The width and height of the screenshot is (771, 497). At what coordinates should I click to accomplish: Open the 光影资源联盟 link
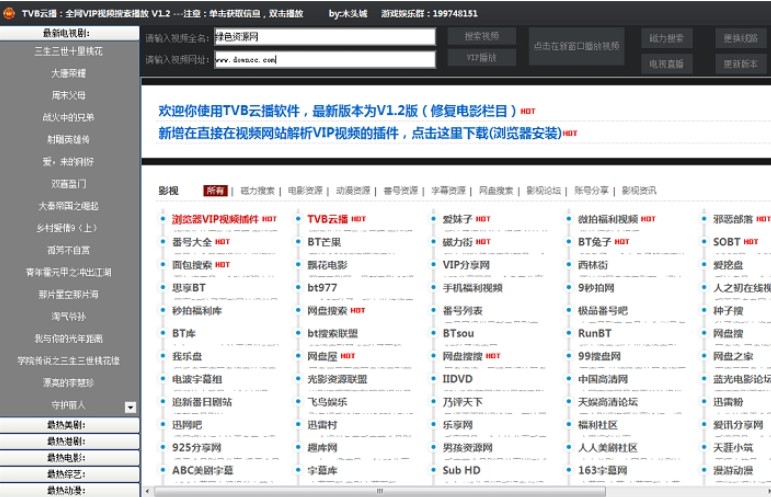pyautogui.click(x=337, y=379)
